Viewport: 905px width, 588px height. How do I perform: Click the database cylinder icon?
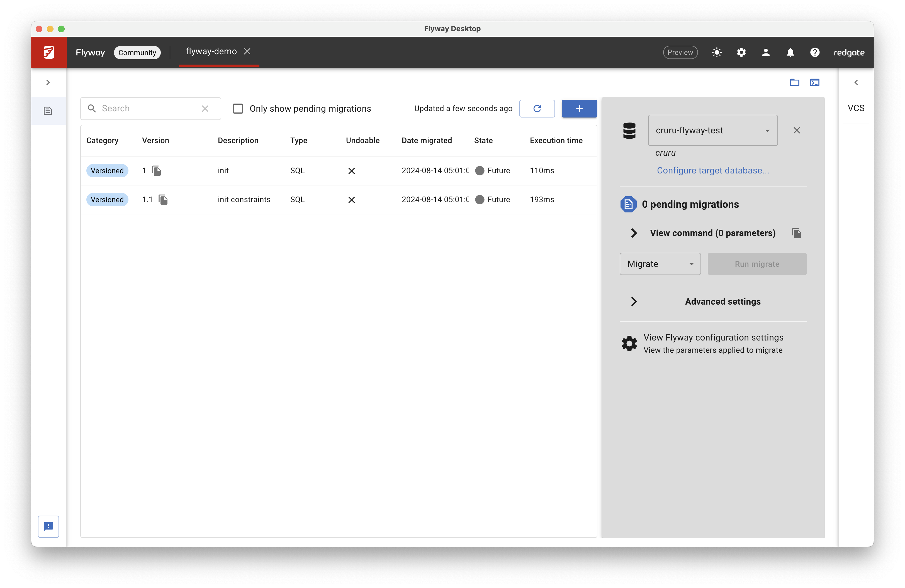point(629,130)
